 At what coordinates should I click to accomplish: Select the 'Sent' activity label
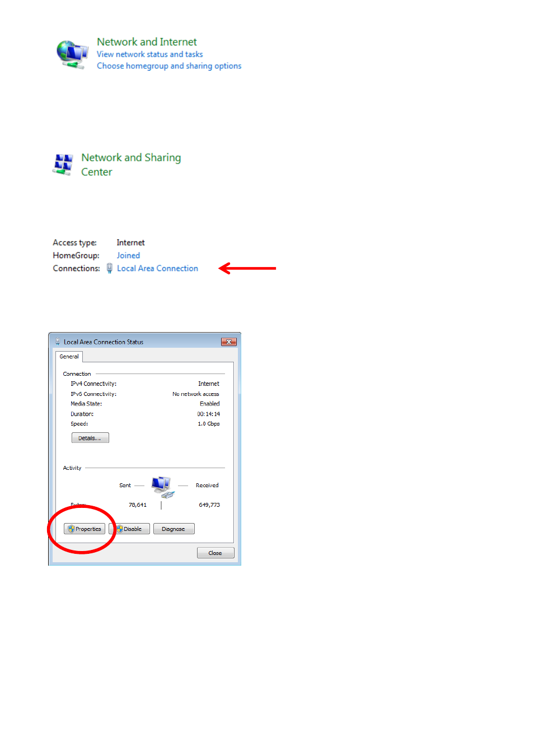click(x=125, y=486)
